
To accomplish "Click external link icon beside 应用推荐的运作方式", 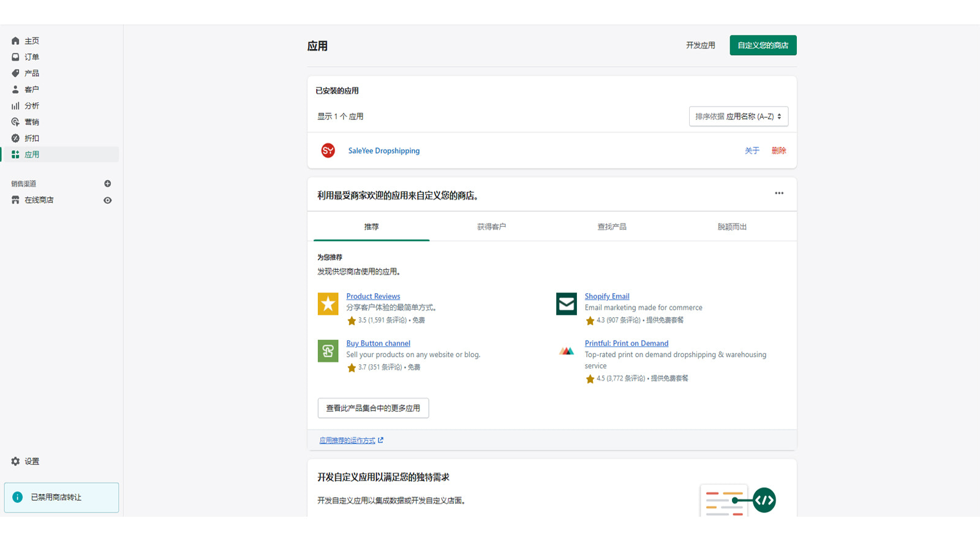I will [380, 440].
